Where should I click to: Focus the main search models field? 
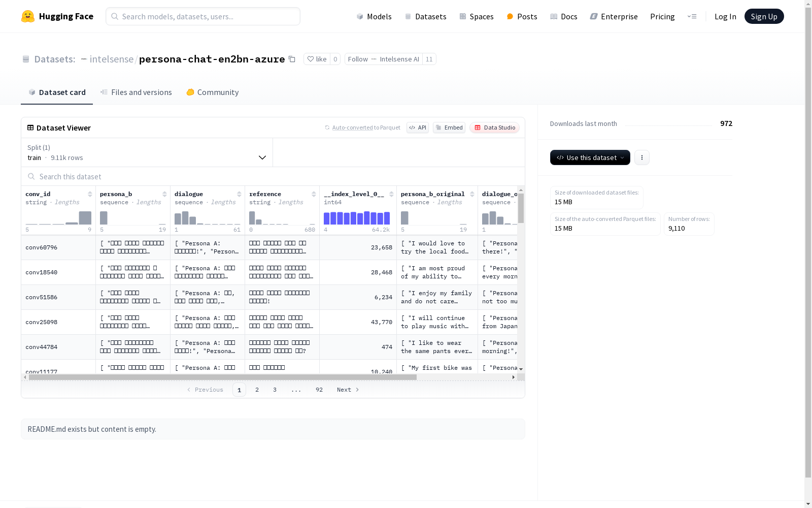click(x=203, y=16)
